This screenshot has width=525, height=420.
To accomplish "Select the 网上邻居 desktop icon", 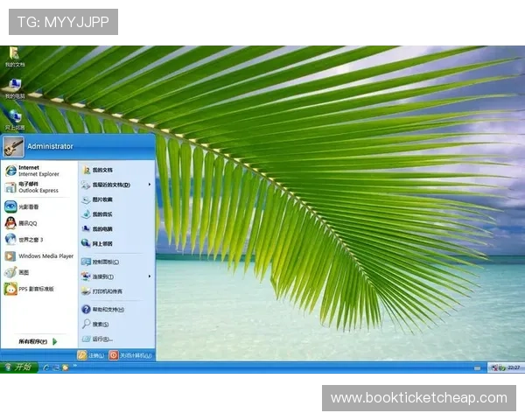I will (x=15, y=117).
